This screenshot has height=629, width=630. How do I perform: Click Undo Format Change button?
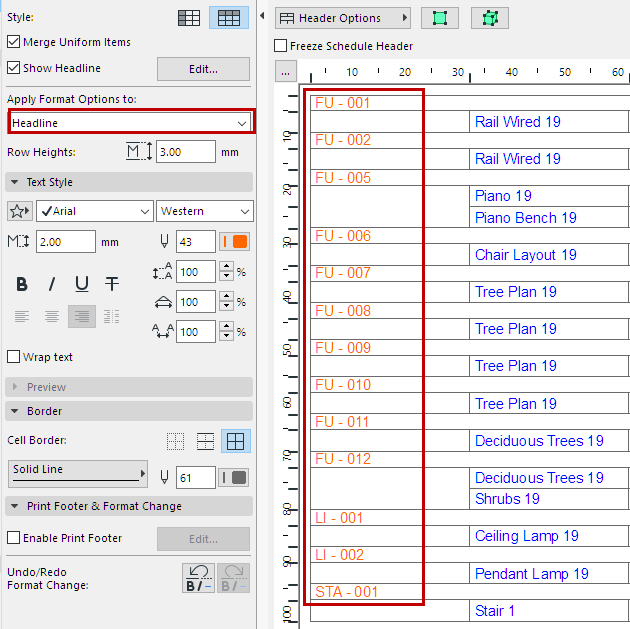198,578
